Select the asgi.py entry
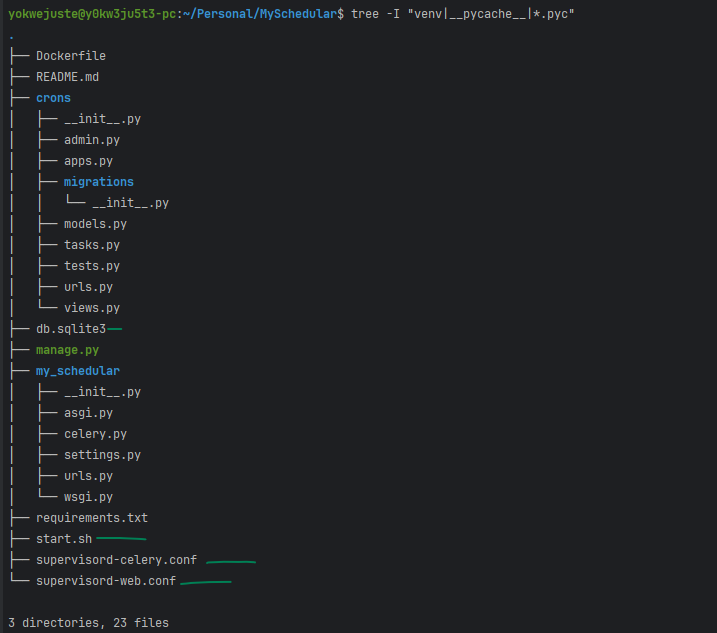 tap(88, 413)
